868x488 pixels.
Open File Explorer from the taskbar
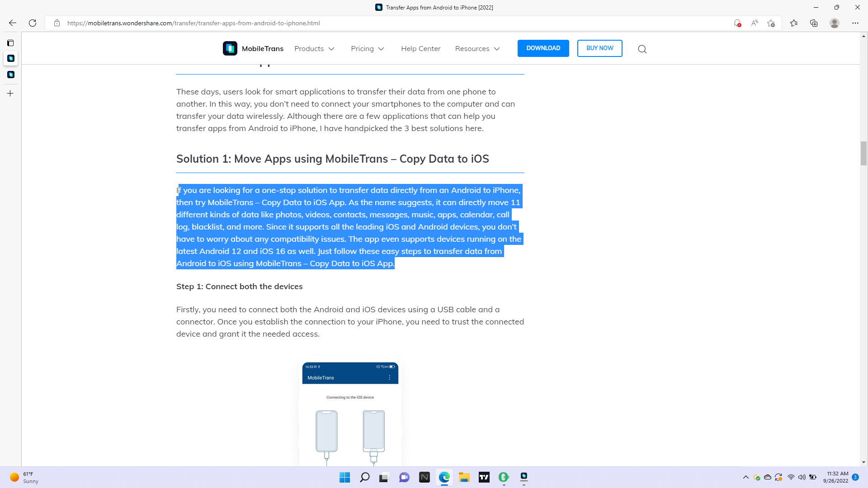tap(464, 477)
